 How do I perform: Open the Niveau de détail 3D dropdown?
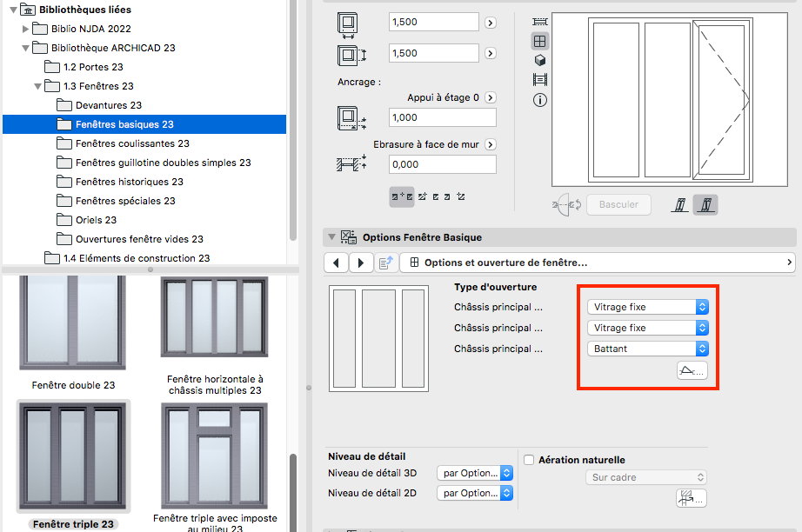(475, 473)
